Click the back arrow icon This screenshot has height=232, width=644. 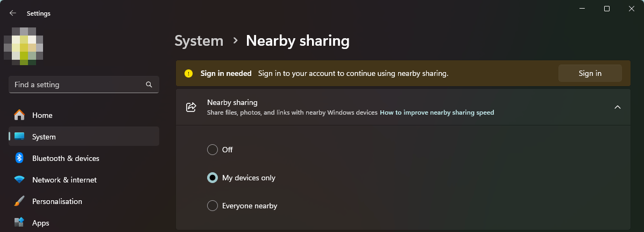click(x=13, y=13)
